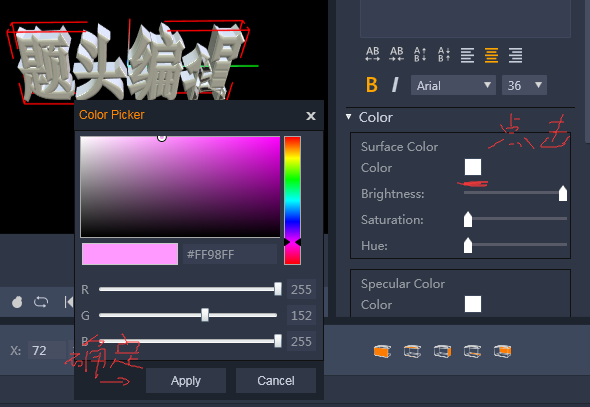Apply the chosen color
Screen dimensions: 590x407
click(x=186, y=381)
